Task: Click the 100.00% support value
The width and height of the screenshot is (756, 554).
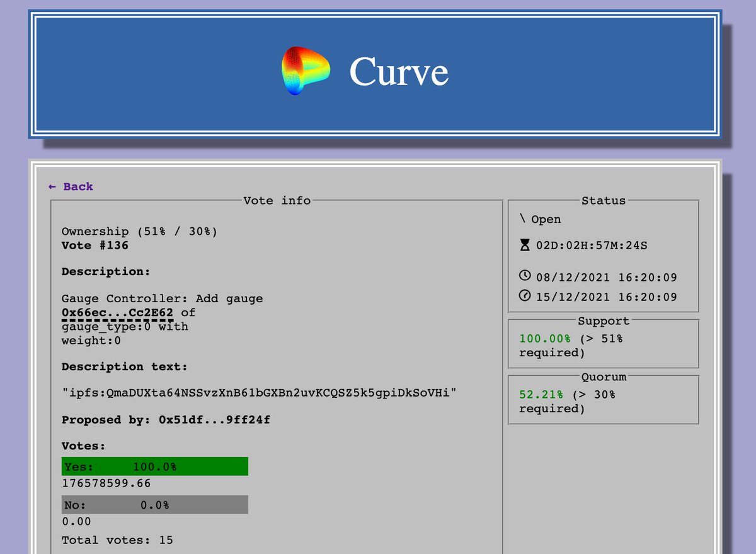Action: coord(545,339)
